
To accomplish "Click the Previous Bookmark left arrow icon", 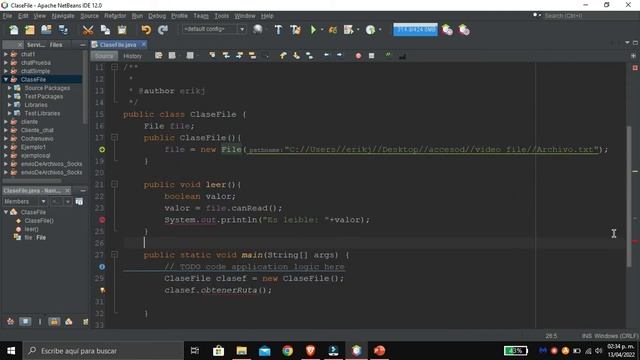I will [x=326, y=55].
